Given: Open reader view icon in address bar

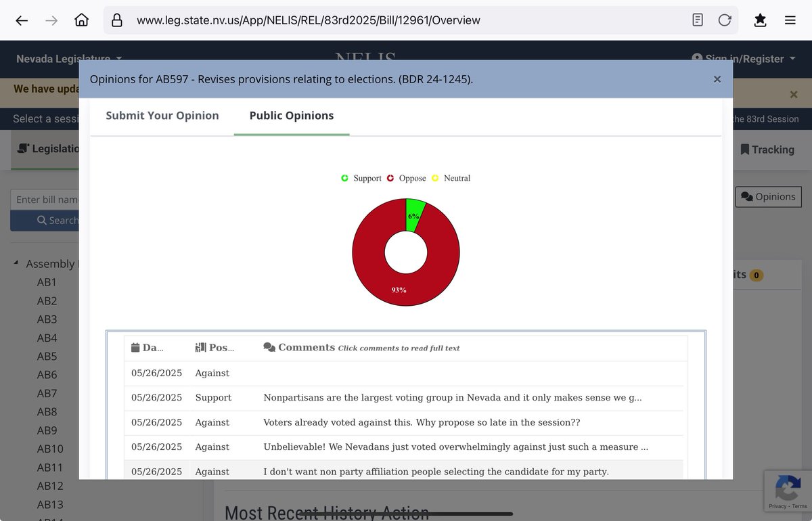Looking at the screenshot, I should [x=698, y=20].
